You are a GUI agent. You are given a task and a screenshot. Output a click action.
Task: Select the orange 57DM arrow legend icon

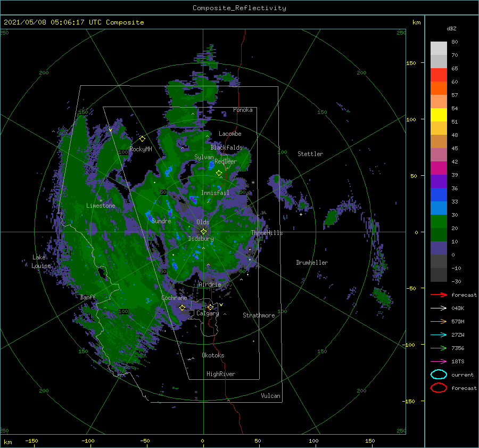coord(439,321)
